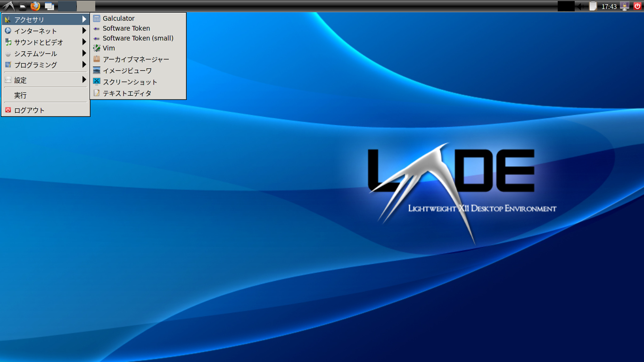Expand the インターネット submenu arrow
644x362 pixels.
(84, 31)
